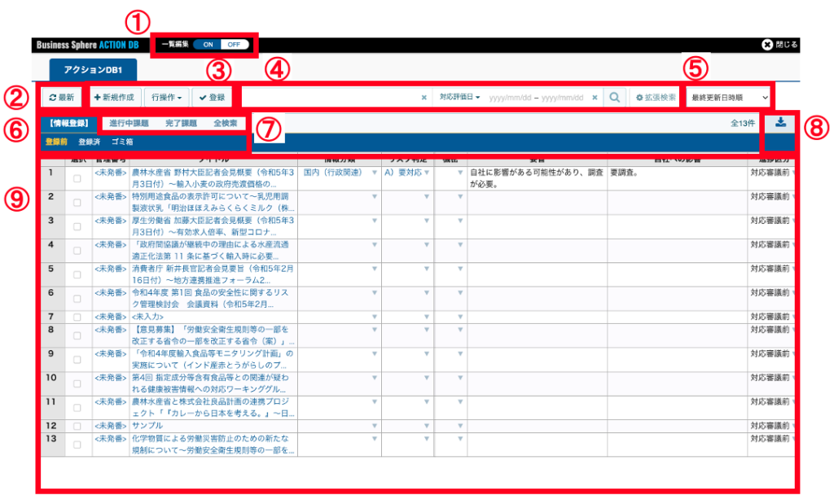Image resolution: width=834 pixels, height=504 pixels.
Task: Clear the date range with x icon
Action: 595,98
